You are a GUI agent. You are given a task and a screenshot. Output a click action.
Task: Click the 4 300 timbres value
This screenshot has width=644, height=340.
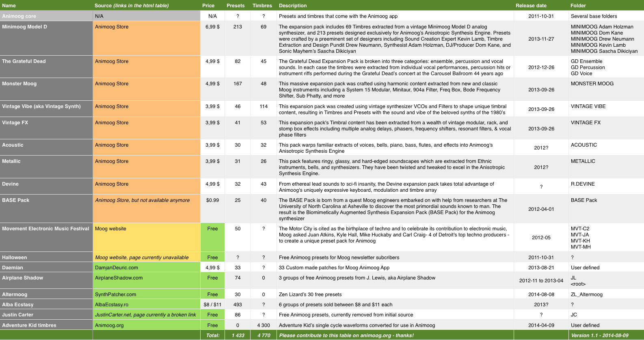tap(264, 325)
